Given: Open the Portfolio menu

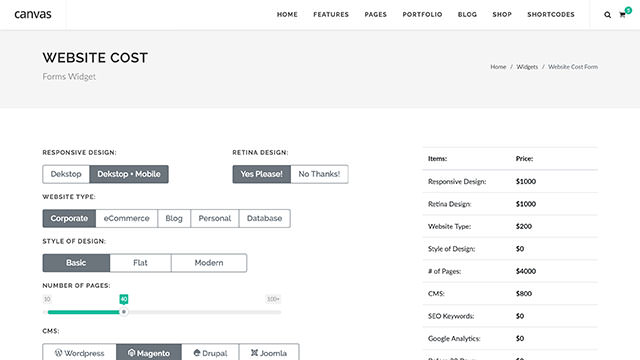Looking at the screenshot, I should point(422,15).
